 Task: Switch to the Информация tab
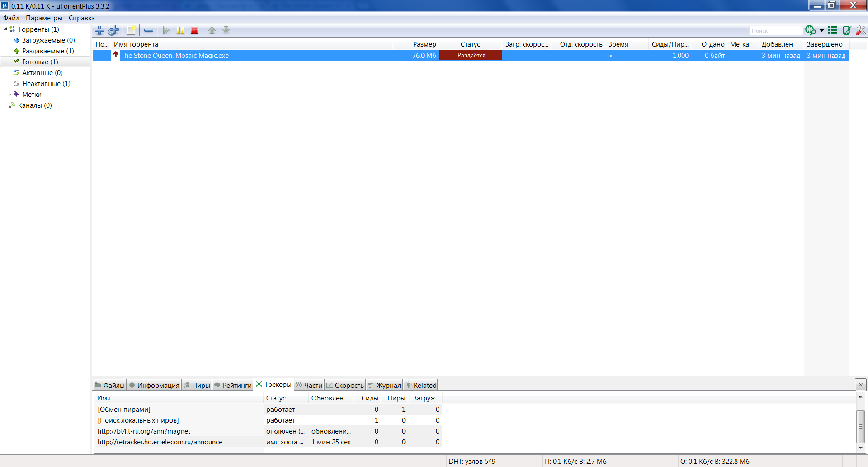click(x=154, y=385)
